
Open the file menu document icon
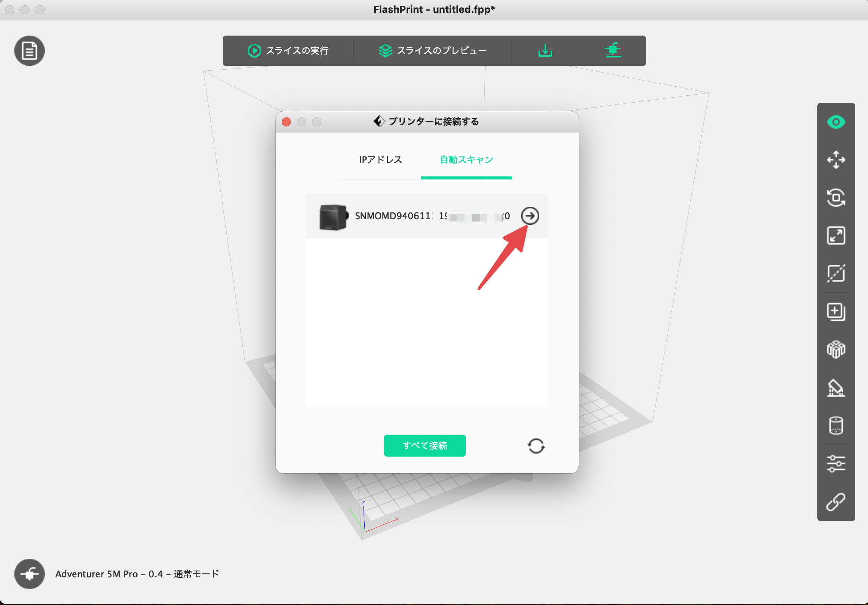[x=30, y=51]
